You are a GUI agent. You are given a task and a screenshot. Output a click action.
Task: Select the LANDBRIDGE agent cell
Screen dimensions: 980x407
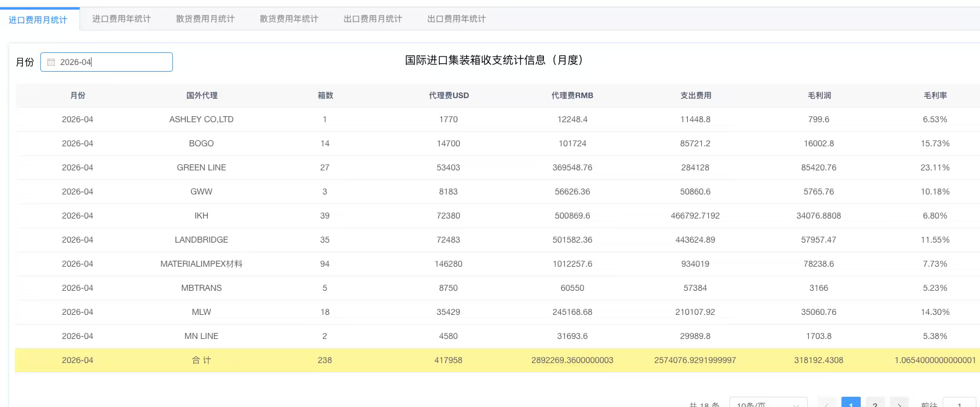(x=201, y=240)
